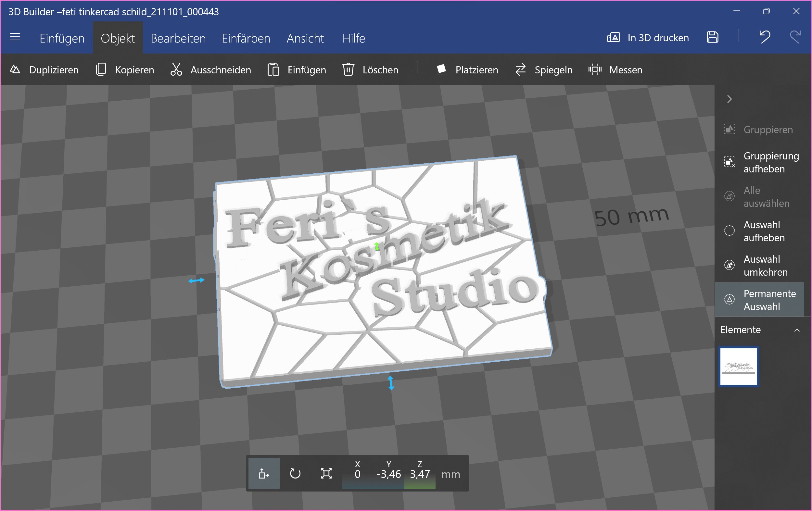Screen dimensions: 812x511
Task: Click the green vertical move handle
Action: click(377, 246)
